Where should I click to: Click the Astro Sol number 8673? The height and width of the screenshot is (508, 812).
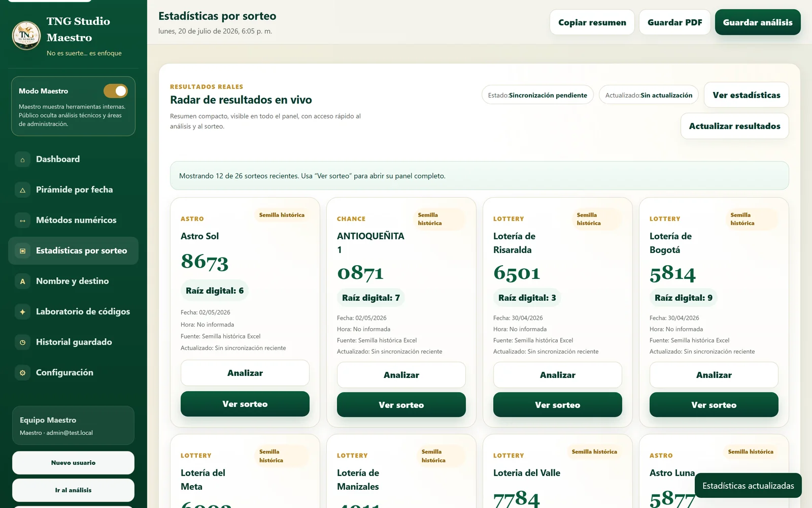point(205,262)
